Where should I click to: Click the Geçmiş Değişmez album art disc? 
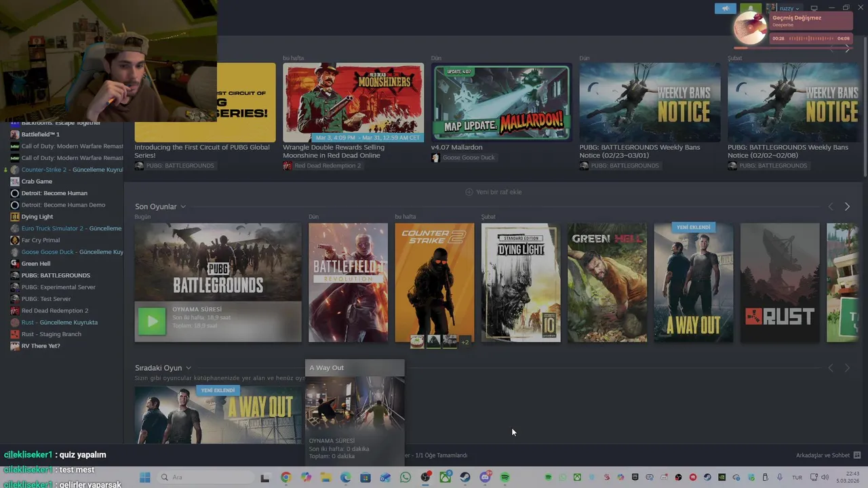[750, 28]
